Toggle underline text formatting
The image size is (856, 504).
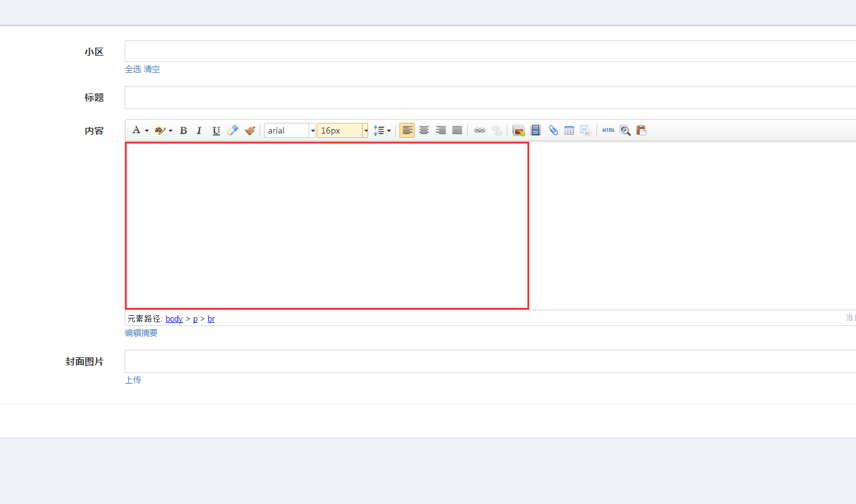(x=216, y=130)
